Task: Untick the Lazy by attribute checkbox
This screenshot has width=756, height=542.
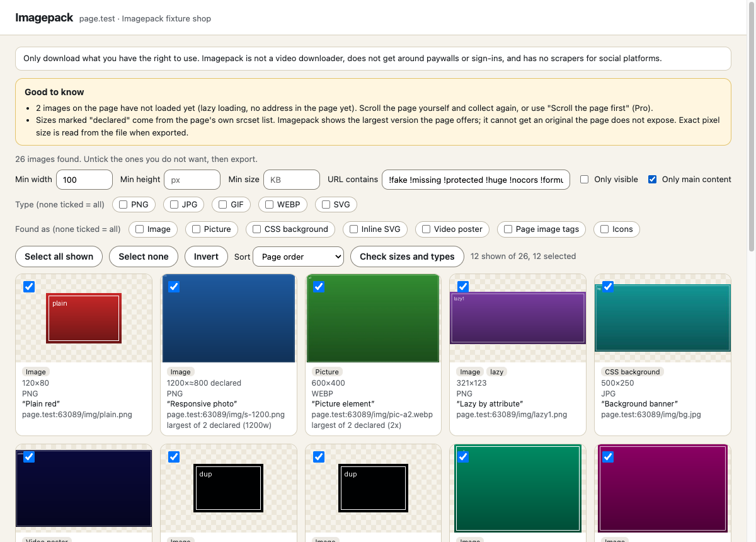Action: (463, 287)
